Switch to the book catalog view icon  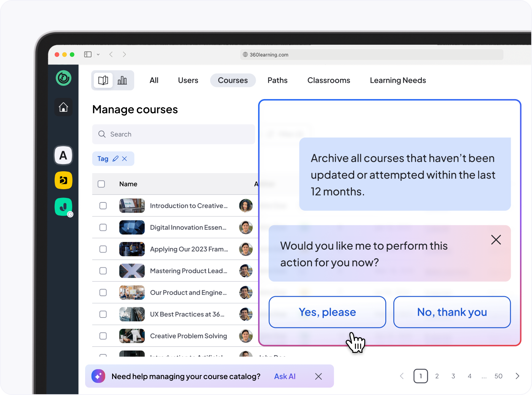coord(103,80)
